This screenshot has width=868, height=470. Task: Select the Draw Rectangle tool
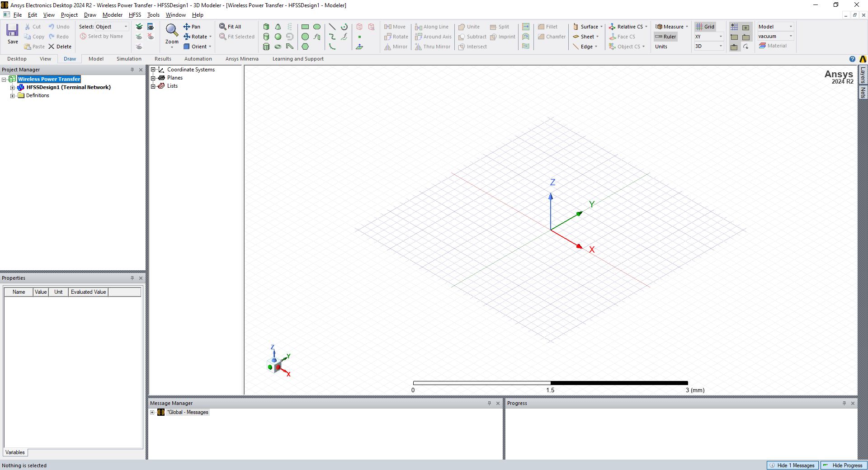coord(305,27)
